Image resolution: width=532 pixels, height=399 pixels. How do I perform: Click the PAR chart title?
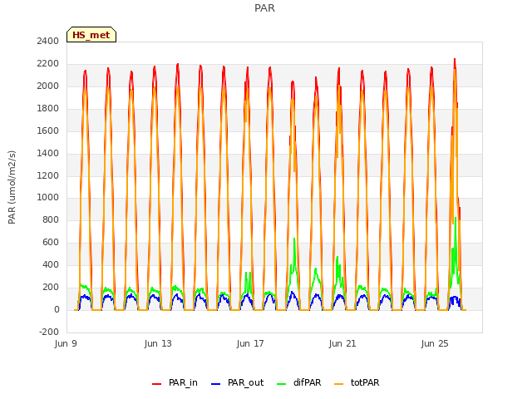click(x=264, y=8)
